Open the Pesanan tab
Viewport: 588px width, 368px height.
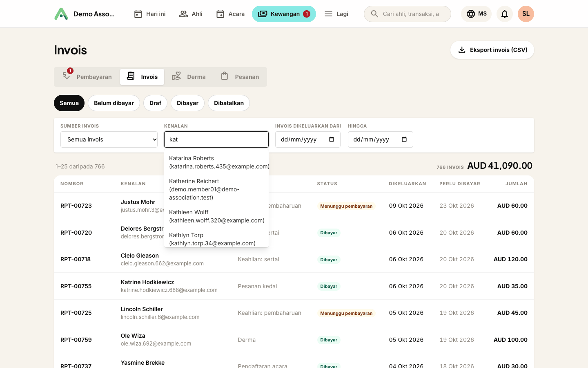tap(240, 77)
